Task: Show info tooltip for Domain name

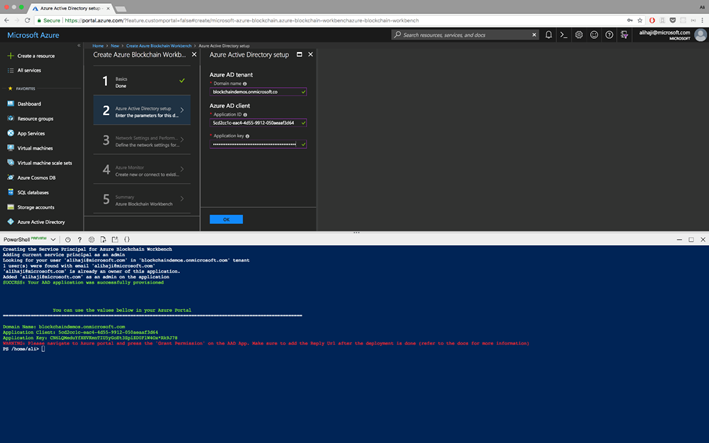Action: pyautogui.click(x=245, y=84)
